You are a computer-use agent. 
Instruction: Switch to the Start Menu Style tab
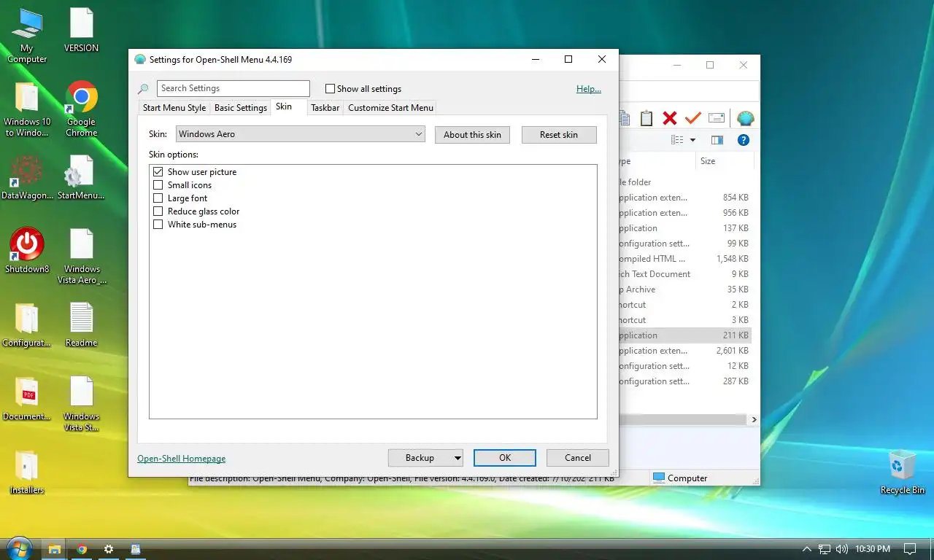[x=174, y=108]
